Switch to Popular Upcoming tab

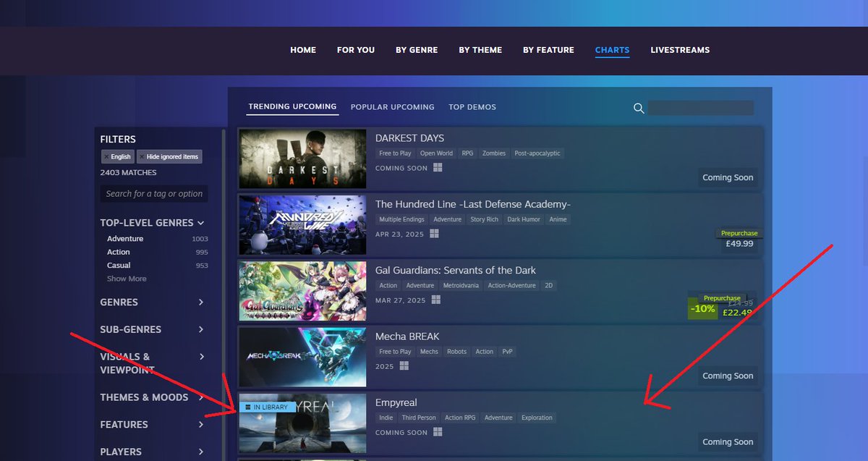click(x=393, y=107)
